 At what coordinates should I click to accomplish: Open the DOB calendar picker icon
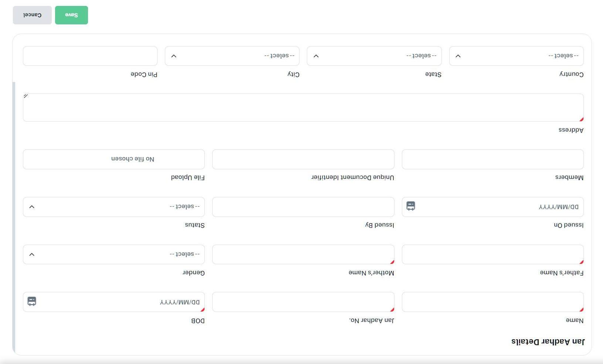32,301
